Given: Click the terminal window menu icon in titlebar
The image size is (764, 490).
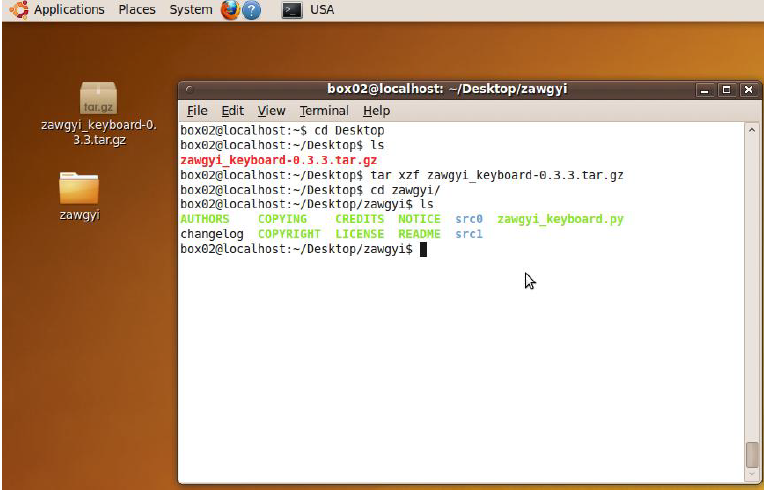Looking at the screenshot, I should tap(190, 89).
